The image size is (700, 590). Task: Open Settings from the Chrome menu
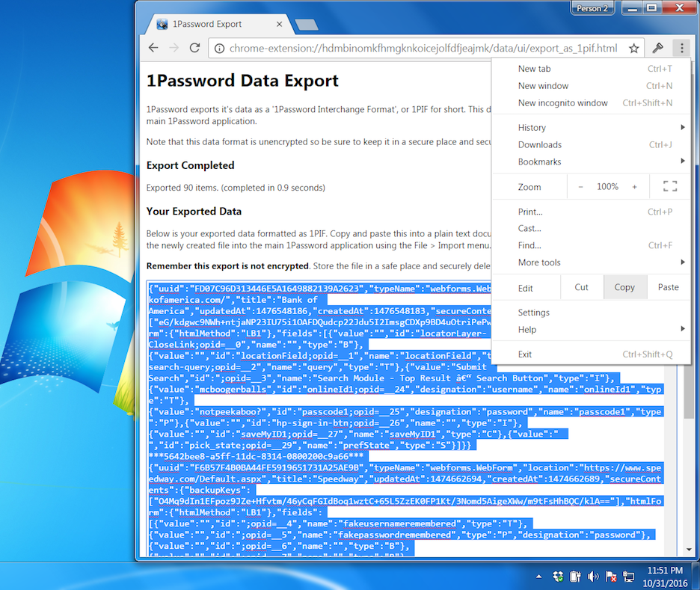[x=592, y=313]
